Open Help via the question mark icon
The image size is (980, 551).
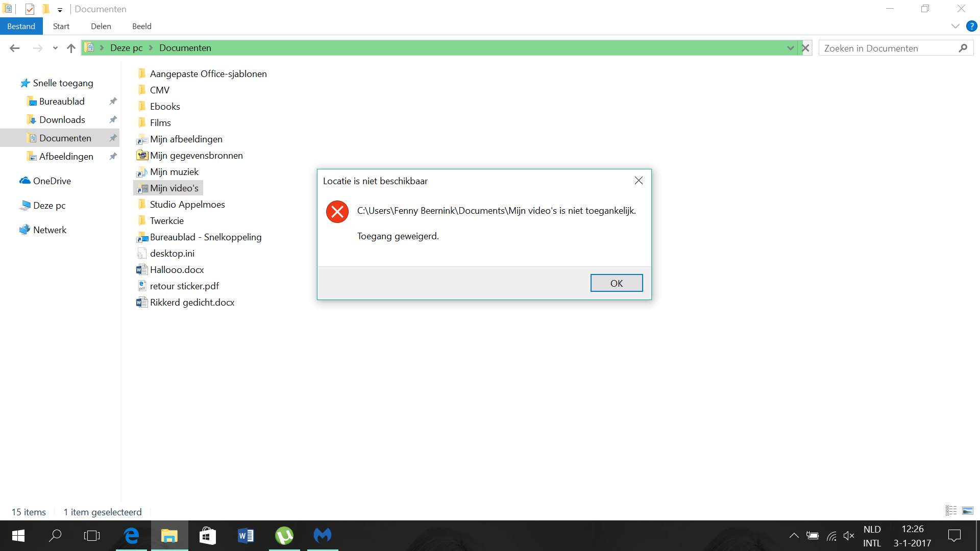tap(971, 26)
